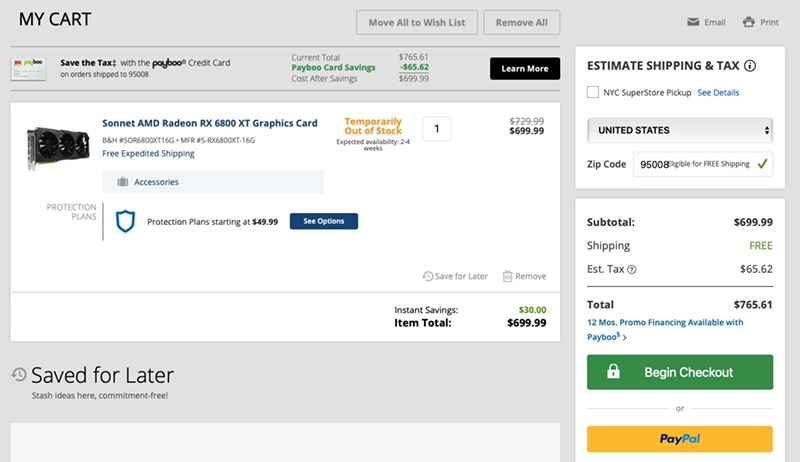Click the lock icon on Begin Checkout
800x462 pixels.
tap(613, 371)
